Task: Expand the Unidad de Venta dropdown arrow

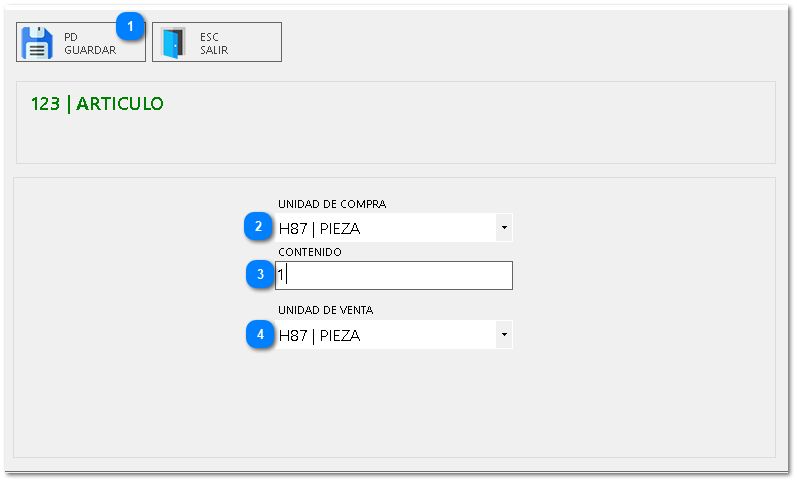Action: tap(504, 335)
